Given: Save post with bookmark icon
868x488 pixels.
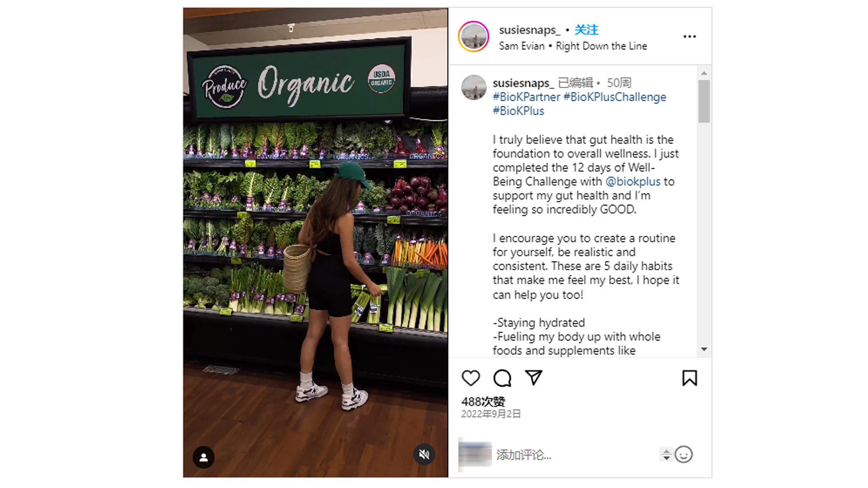Looking at the screenshot, I should tap(689, 378).
